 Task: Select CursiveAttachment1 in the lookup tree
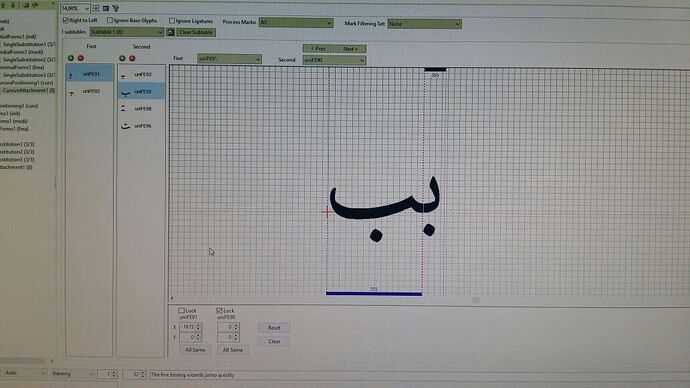tap(28, 90)
